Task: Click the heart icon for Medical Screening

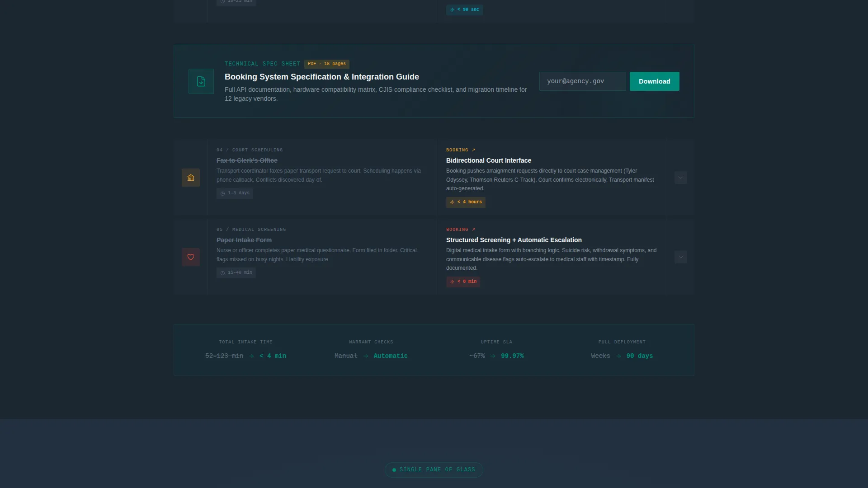Action: [191, 257]
